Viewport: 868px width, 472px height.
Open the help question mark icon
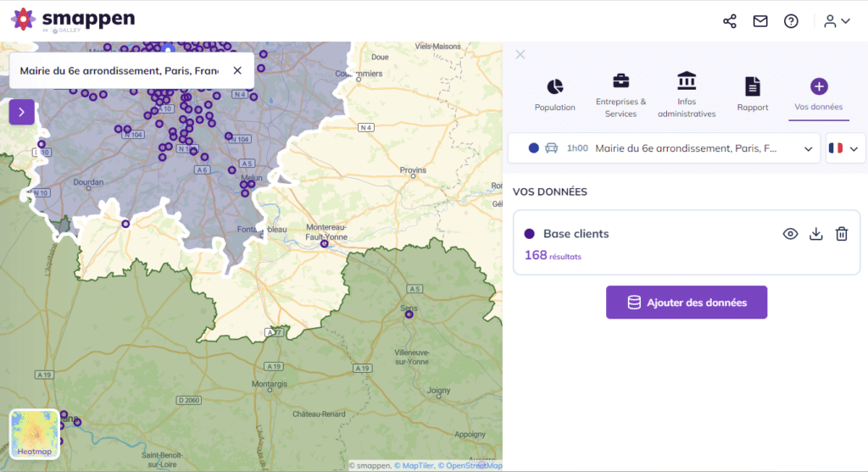791,21
